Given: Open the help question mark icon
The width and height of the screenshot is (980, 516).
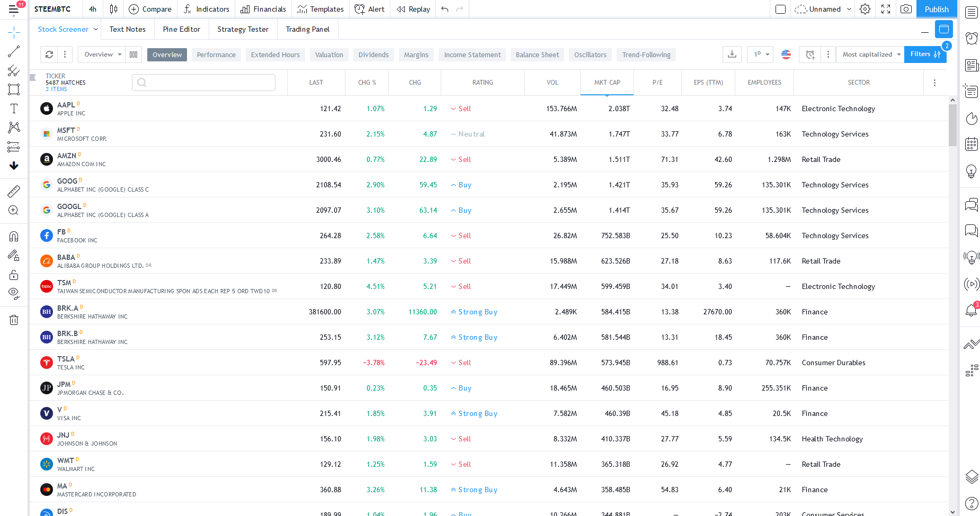Looking at the screenshot, I should tap(972, 503).
